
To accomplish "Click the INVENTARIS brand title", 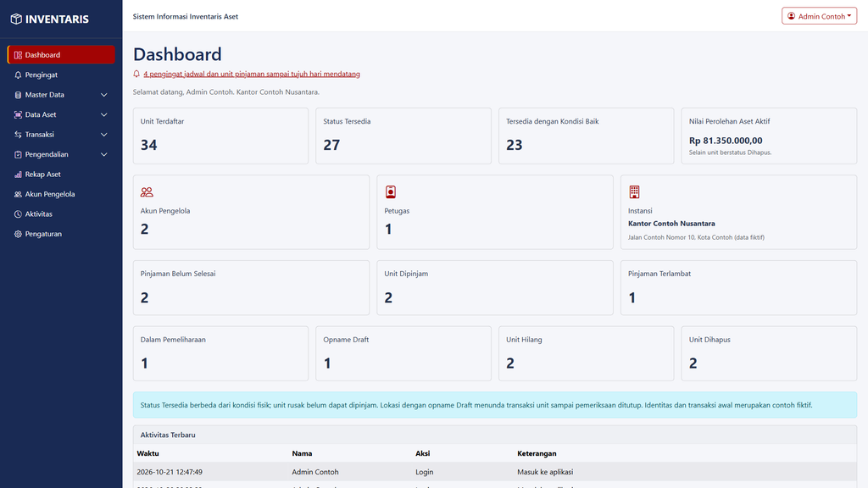I will [57, 19].
